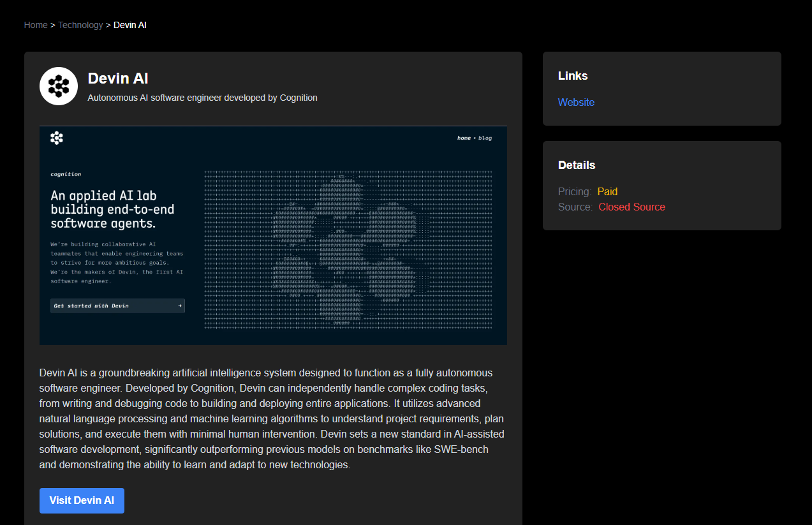Click the Cognition logo inside the website preview
The height and width of the screenshot is (525, 812).
pos(57,138)
